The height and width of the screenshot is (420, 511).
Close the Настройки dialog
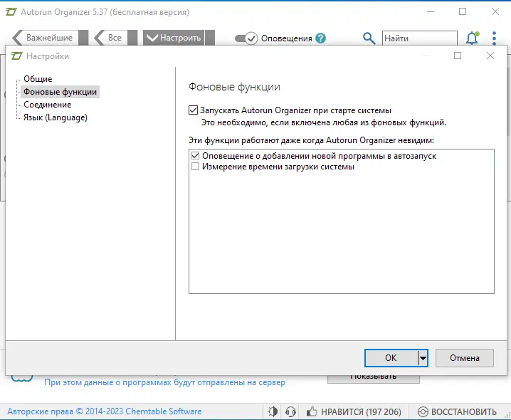490,56
